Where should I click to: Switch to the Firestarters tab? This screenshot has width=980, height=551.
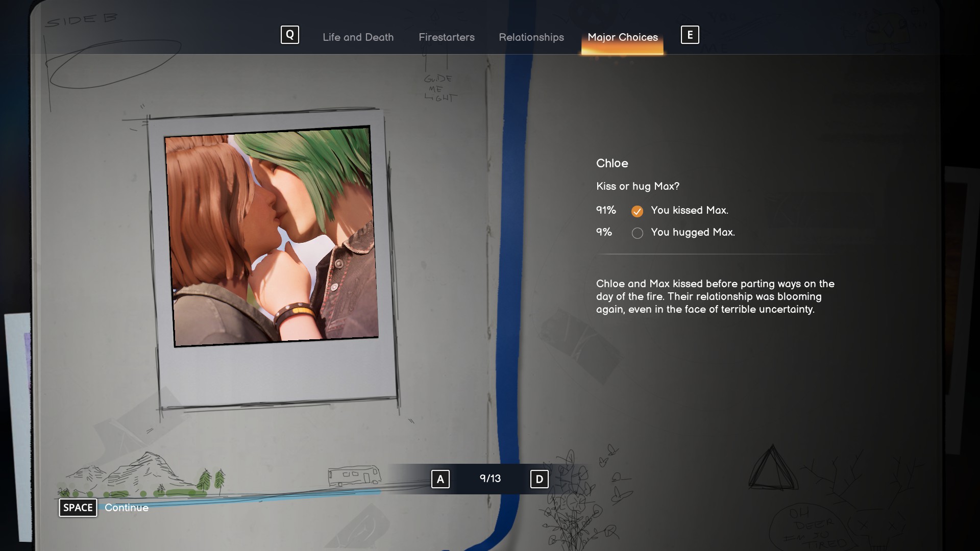446,37
